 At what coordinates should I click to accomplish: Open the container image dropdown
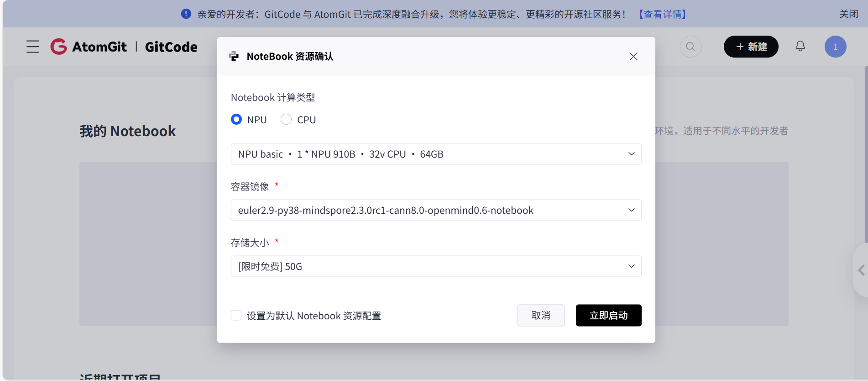(x=436, y=210)
